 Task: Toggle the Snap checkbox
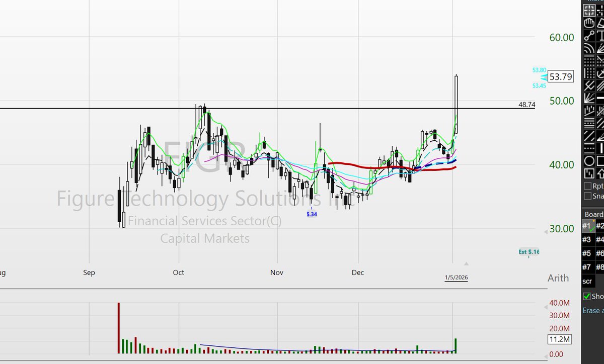tap(587, 197)
